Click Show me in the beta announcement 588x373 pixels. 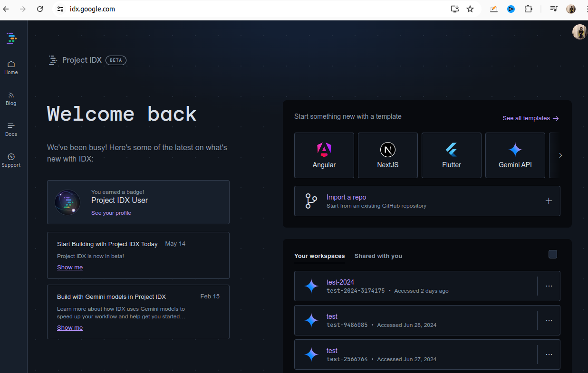pos(69,267)
